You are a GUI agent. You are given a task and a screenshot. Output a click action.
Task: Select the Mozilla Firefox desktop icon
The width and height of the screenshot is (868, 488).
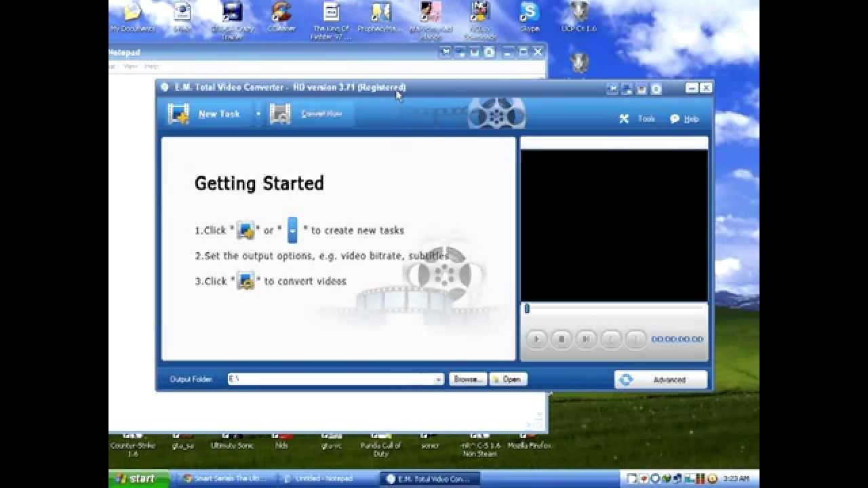529,441
